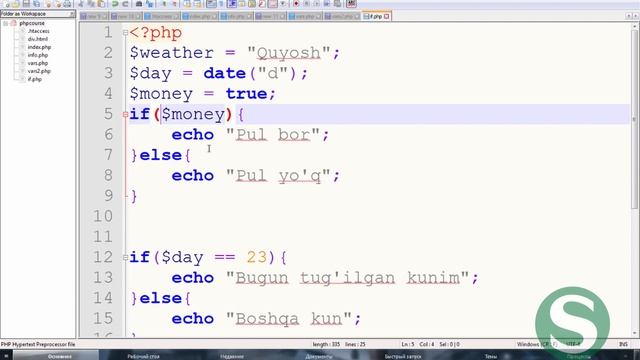Click the Save All toolbar icon
This screenshot has height=360, width=640.
(37, 4)
